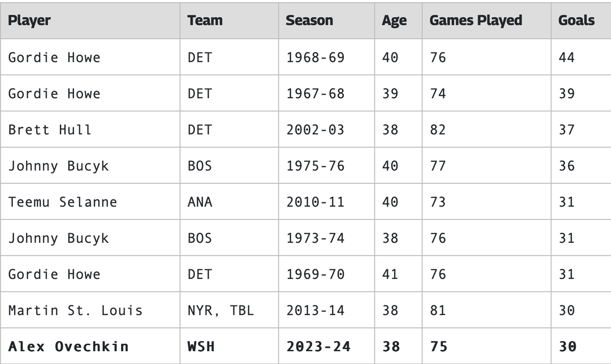
Task: Click the Teemu Selanne name cell
Action: point(63,202)
